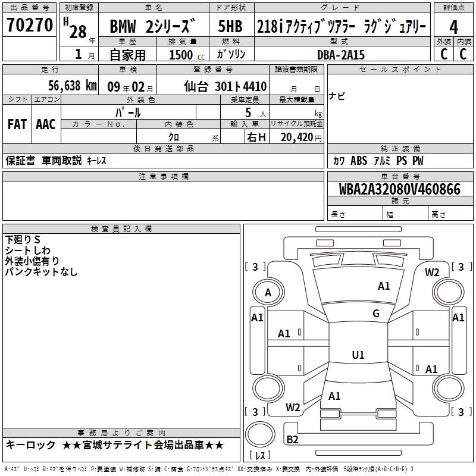476x476 pixels.
Task: Click the B2 mark on the rear bumper
Action: [x=292, y=439]
